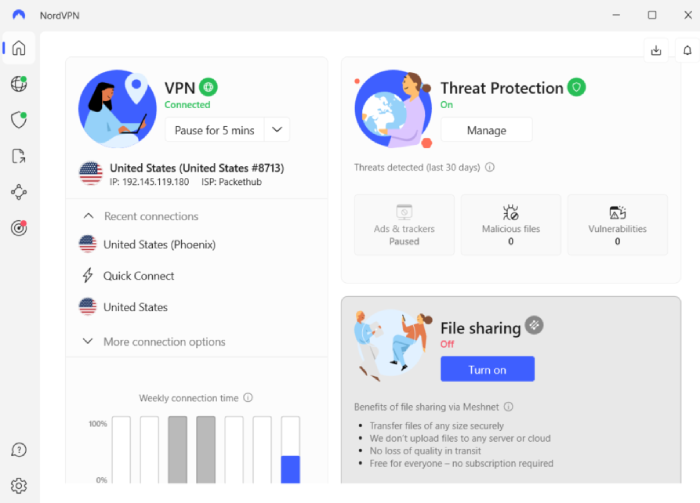Click the blue weekly connection bar
This screenshot has height=503, width=700.
coord(290,469)
